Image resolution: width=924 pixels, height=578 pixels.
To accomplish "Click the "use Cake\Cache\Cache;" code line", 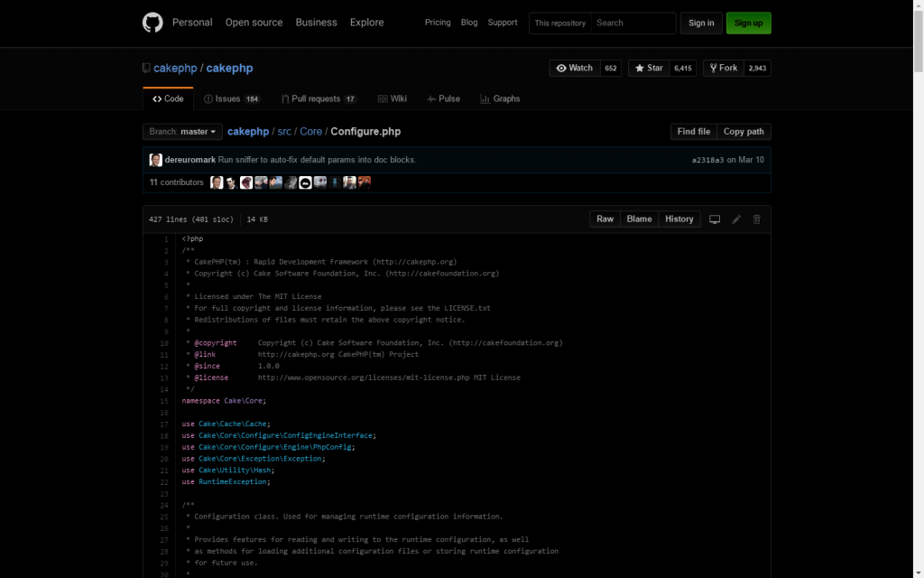I will 226,424.
